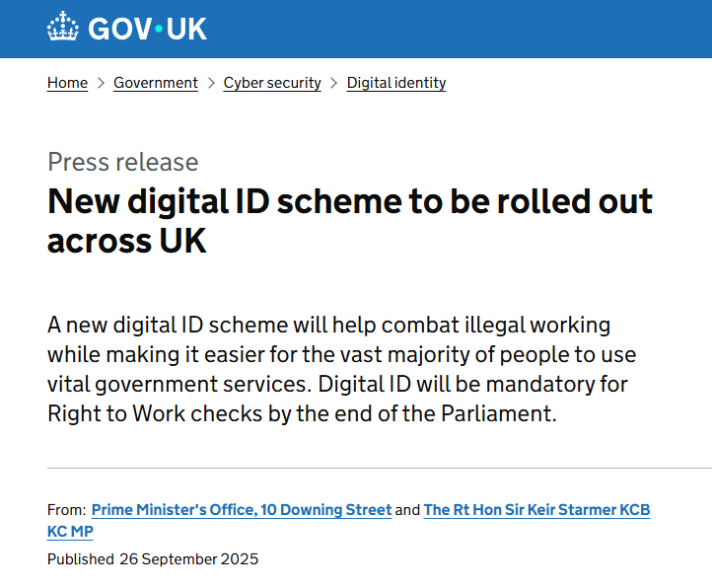Click the word 'and' between the author links
Image resolution: width=712 pixels, height=588 pixels.
click(x=407, y=510)
